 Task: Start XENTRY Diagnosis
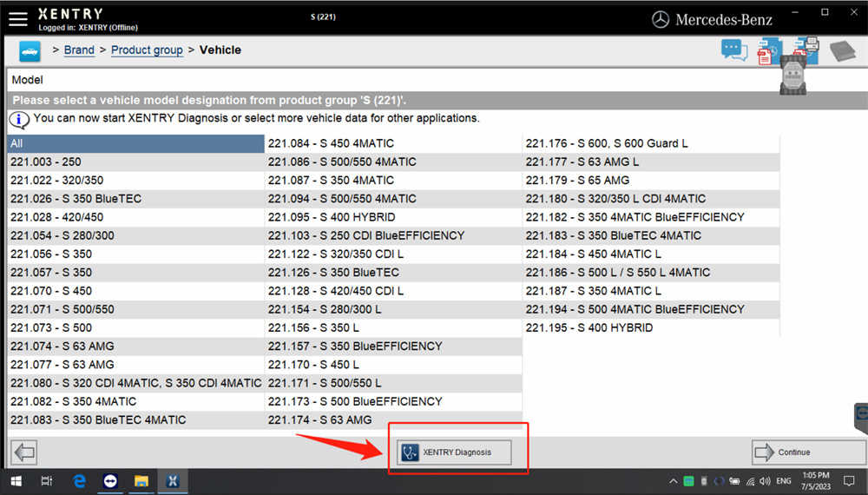pyautogui.click(x=454, y=452)
